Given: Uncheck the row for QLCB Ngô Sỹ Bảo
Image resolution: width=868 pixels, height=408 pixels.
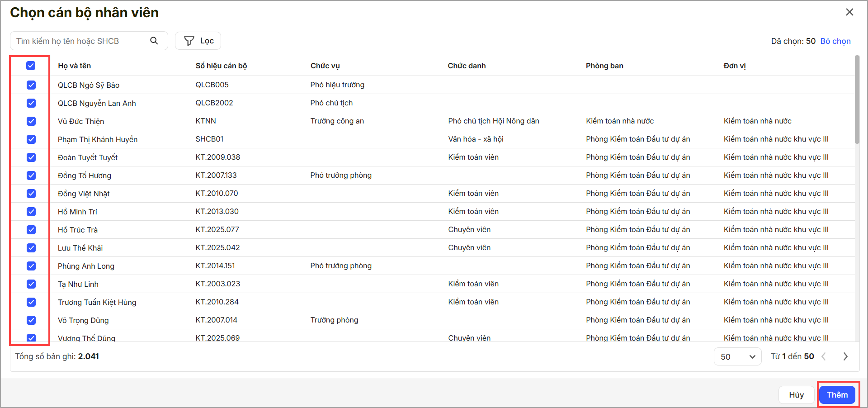Looking at the screenshot, I should point(31,85).
